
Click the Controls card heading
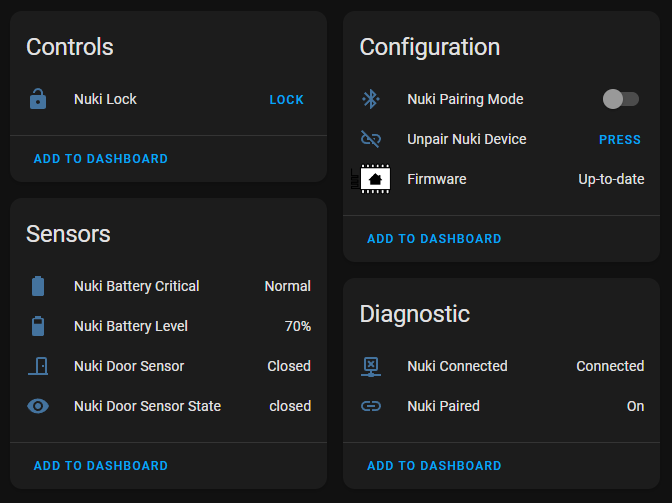(69, 47)
